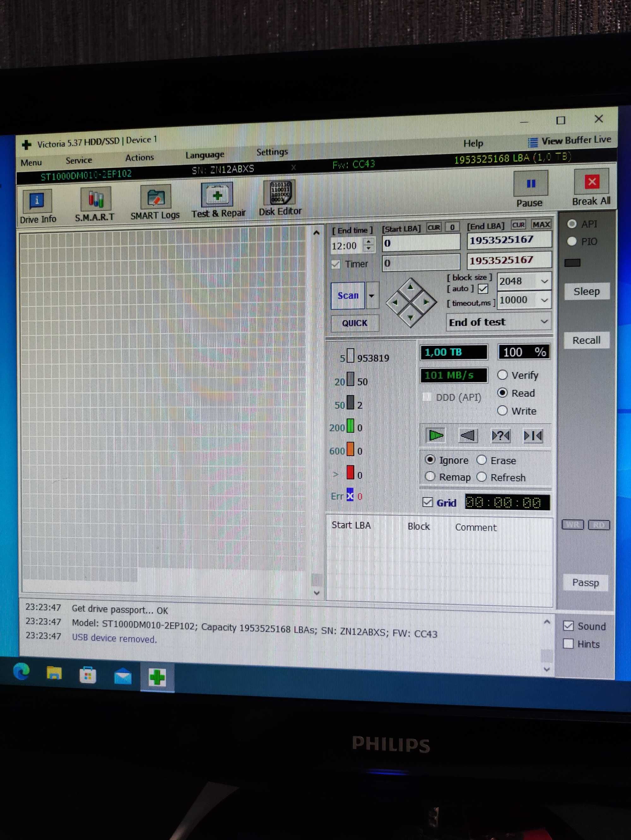631x840 pixels.
Task: Open Microsoft Edge from the taskbar
Action: 21,671
